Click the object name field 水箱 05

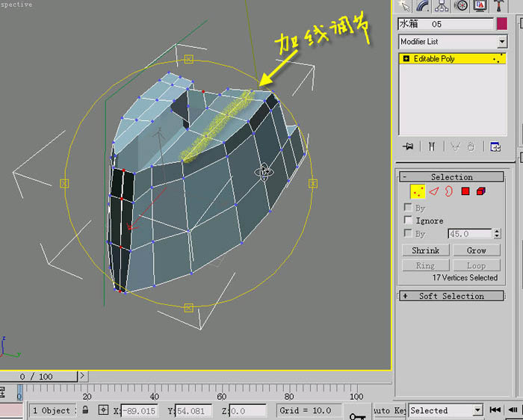pyautogui.click(x=445, y=24)
